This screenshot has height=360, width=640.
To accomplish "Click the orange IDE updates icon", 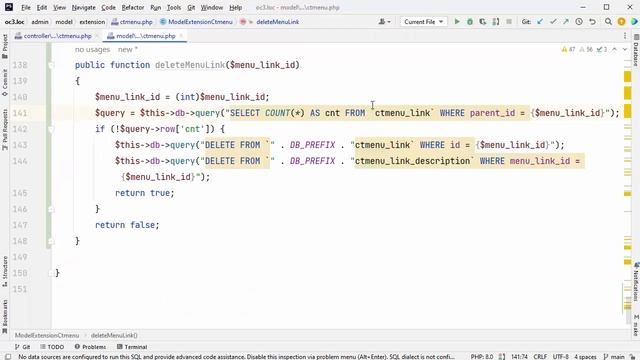I will 621,22.
